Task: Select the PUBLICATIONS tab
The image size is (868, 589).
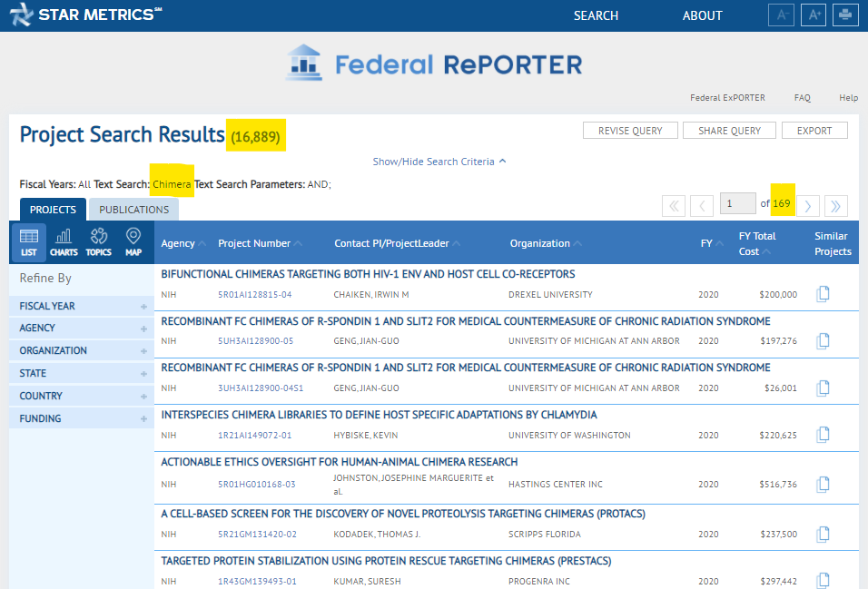Action: (134, 210)
